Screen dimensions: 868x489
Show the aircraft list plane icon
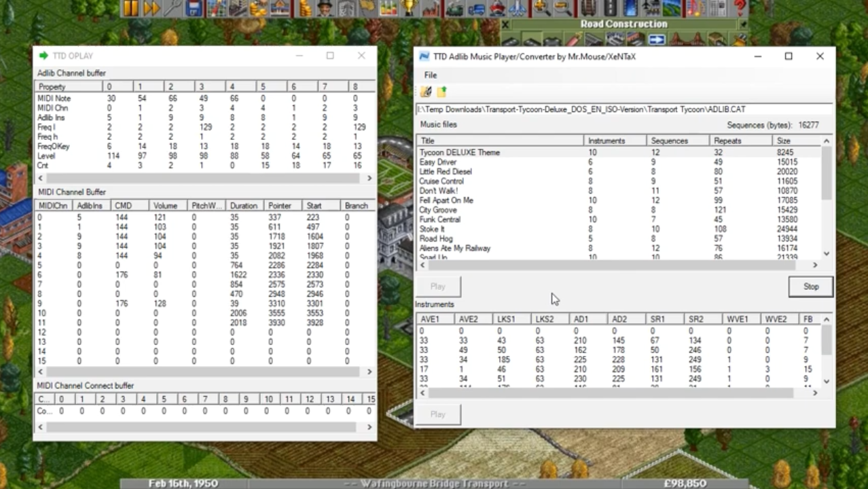click(x=518, y=8)
